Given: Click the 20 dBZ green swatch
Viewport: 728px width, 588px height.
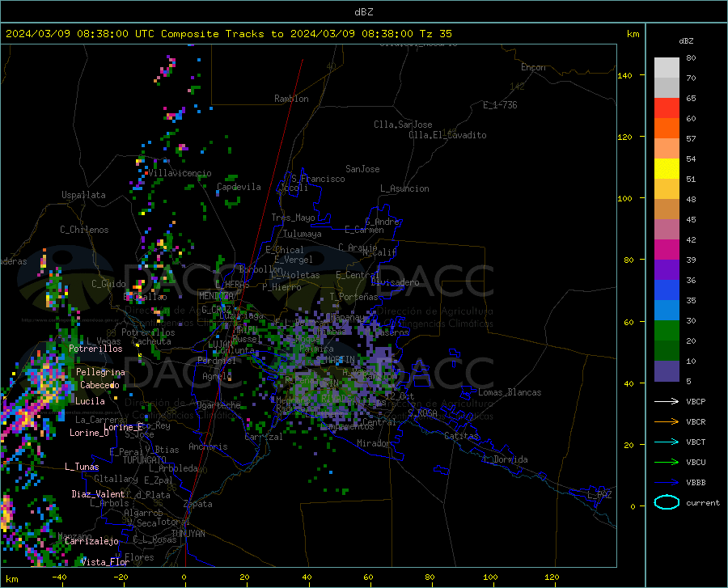Looking at the screenshot, I should [x=667, y=351].
